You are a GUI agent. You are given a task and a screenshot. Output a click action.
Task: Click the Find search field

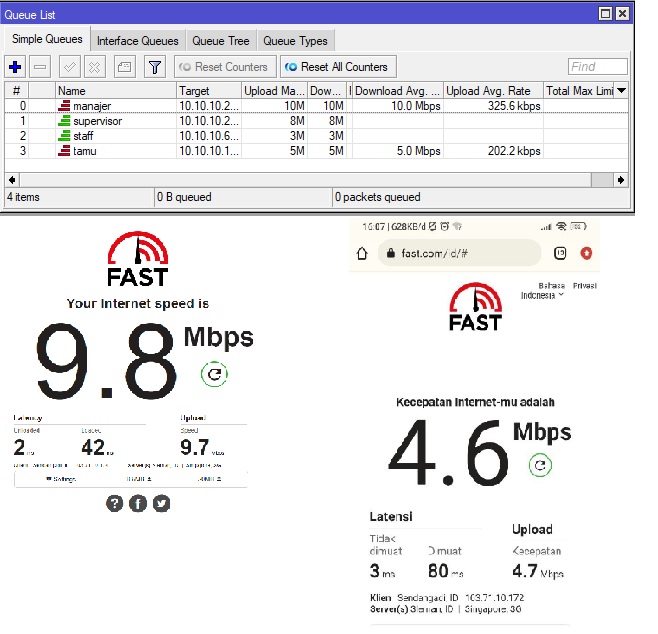tap(598, 67)
